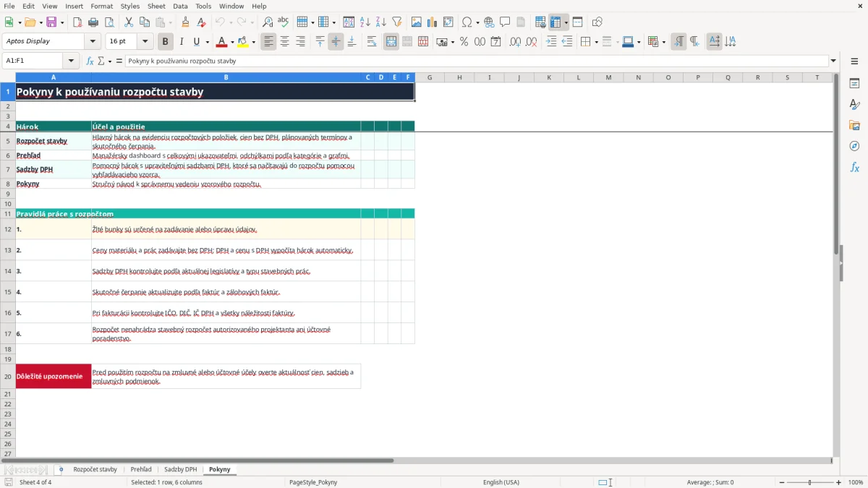Open the font size dropdown list
Viewport: 868px width, 488px height.
click(x=145, y=42)
